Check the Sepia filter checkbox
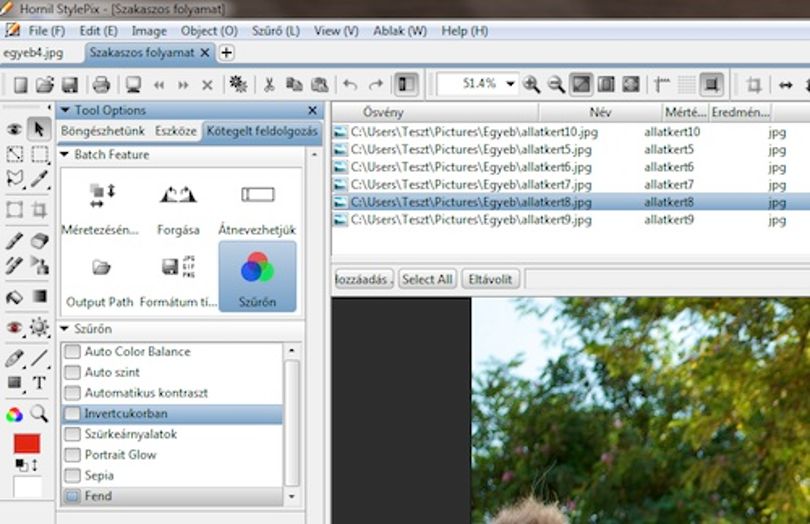Image resolution: width=810 pixels, height=524 pixels. coord(72,475)
